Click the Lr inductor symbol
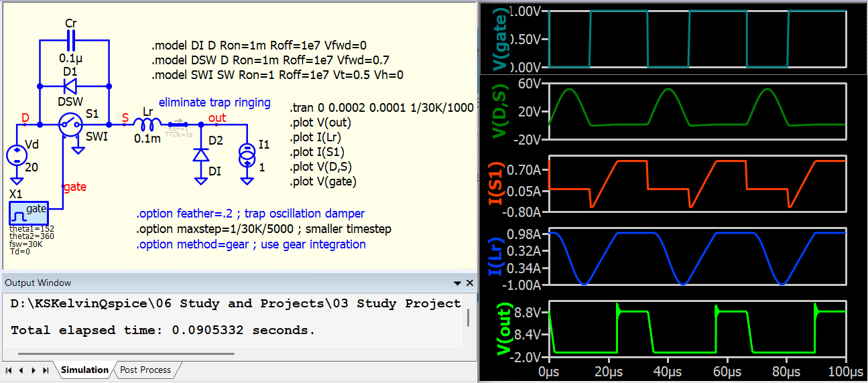This screenshot has height=383, width=868. pos(147,125)
